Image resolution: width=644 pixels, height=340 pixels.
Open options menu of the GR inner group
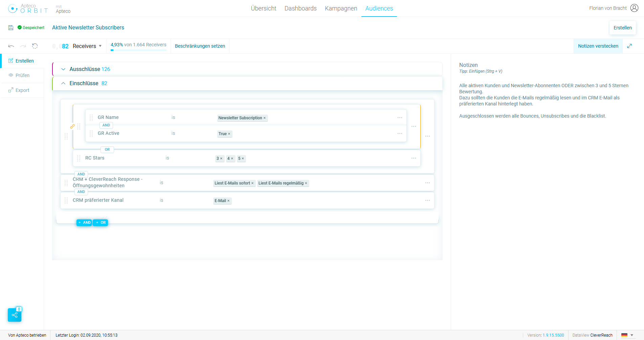click(414, 126)
